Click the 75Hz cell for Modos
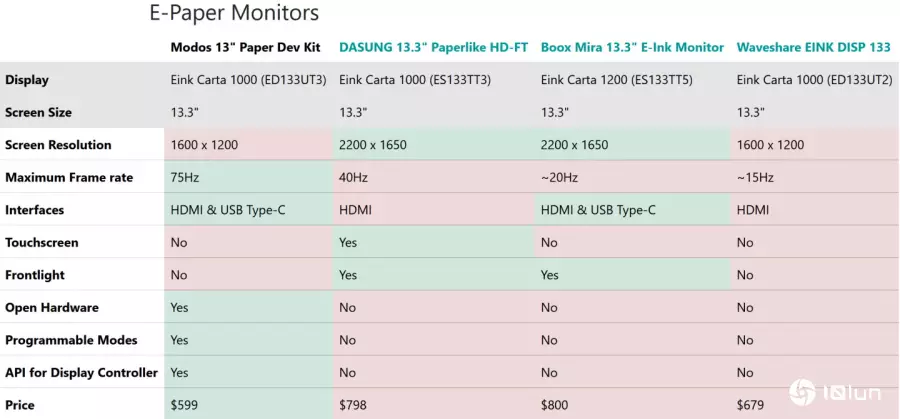Image resolution: width=900 pixels, height=419 pixels. click(x=249, y=177)
